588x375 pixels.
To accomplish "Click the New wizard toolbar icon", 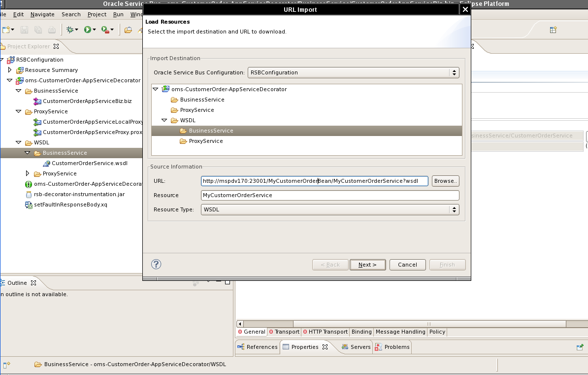I will (5, 30).
